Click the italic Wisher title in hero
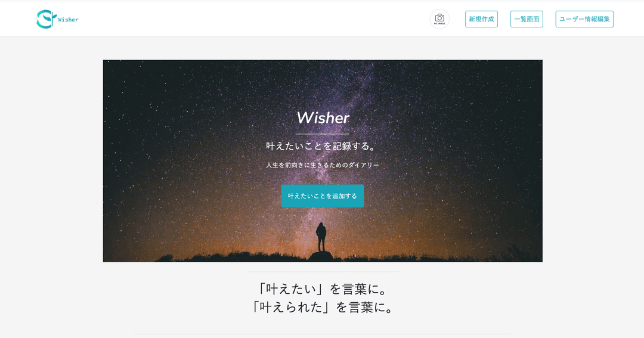Image resolution: width=644 pixels, height=338 pixels. click(x=323, y=118)
